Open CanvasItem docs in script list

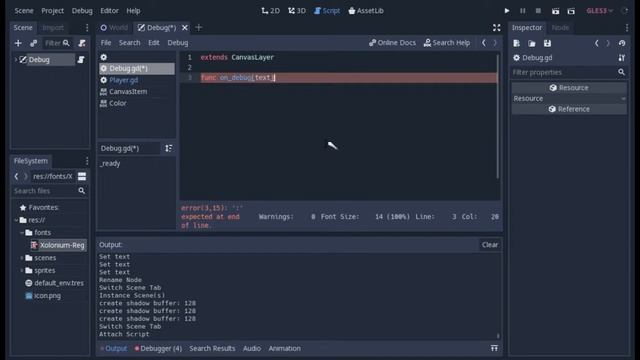(x=136, y=91)
